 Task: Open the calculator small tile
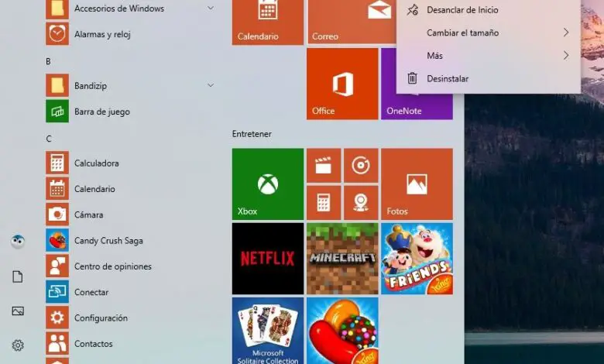point(324,203)
